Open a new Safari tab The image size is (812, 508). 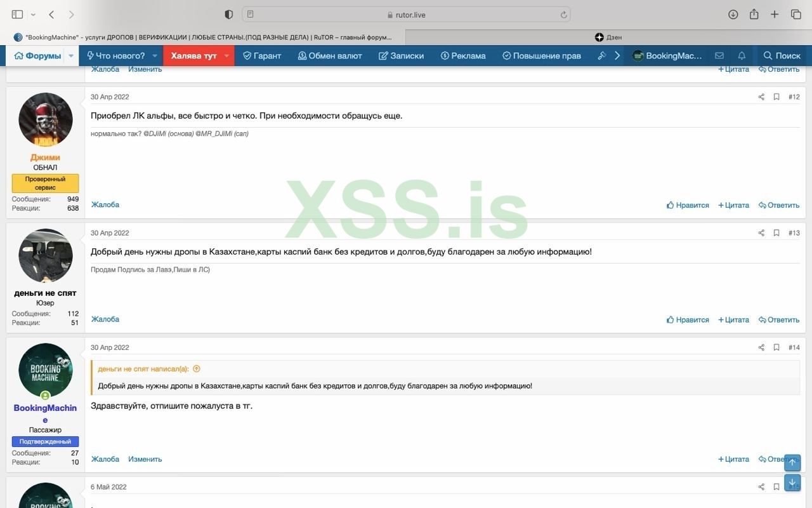coord(775,15)
